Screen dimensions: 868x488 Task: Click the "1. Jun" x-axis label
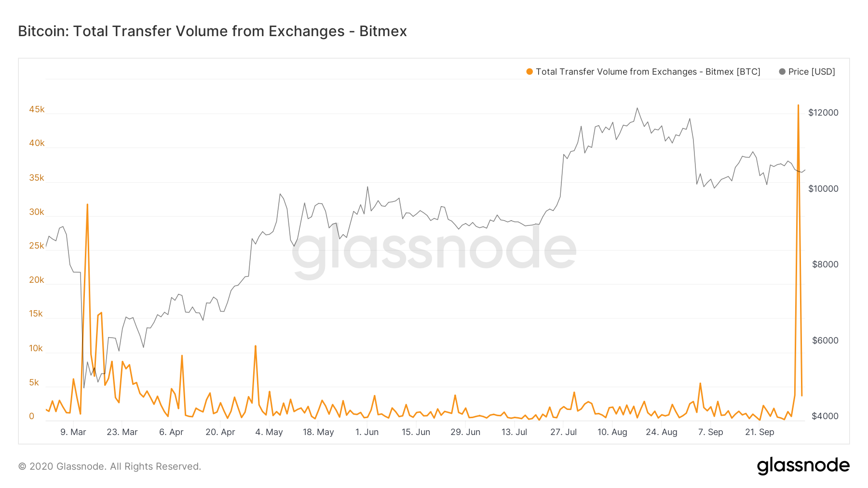click(367, 432)
